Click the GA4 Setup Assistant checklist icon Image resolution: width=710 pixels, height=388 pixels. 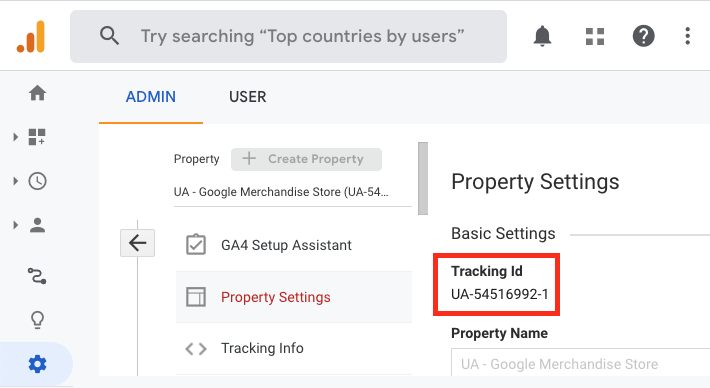196,245
